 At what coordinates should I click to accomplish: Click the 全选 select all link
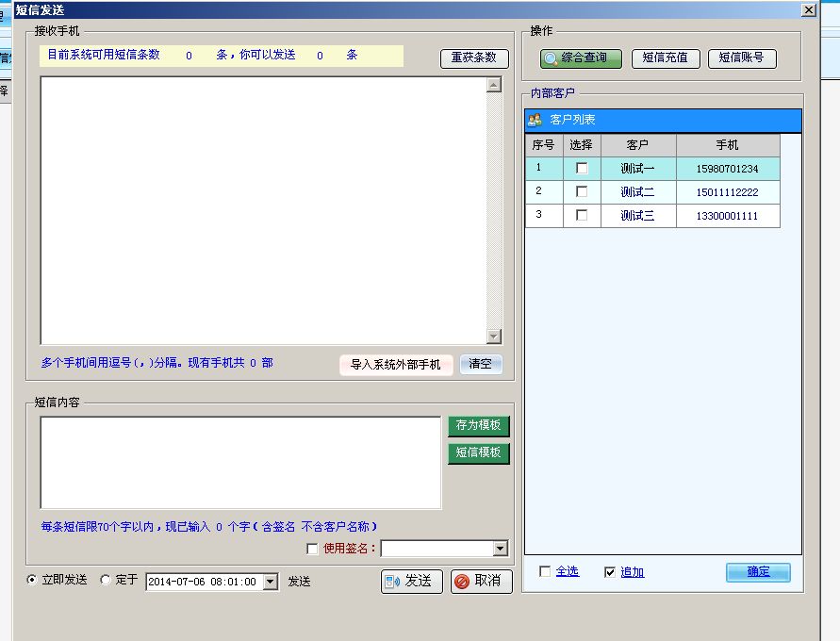pyautogui.click(x=567, y=572)
